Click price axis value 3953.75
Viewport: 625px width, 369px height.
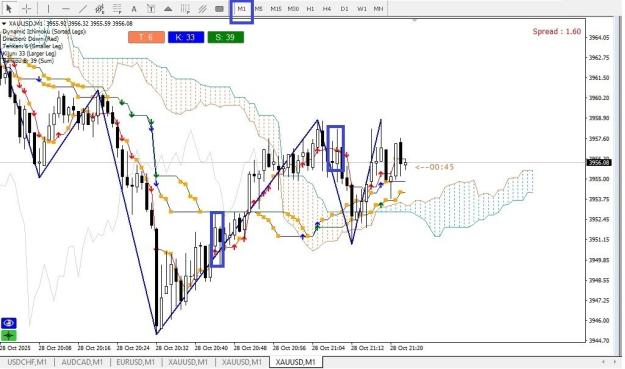599,199
